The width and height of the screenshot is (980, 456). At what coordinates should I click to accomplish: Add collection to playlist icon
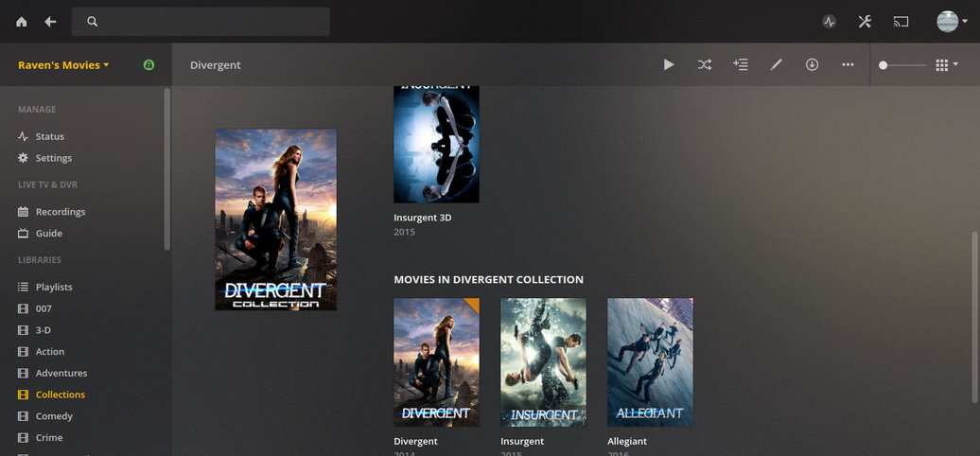click(740, 64)
